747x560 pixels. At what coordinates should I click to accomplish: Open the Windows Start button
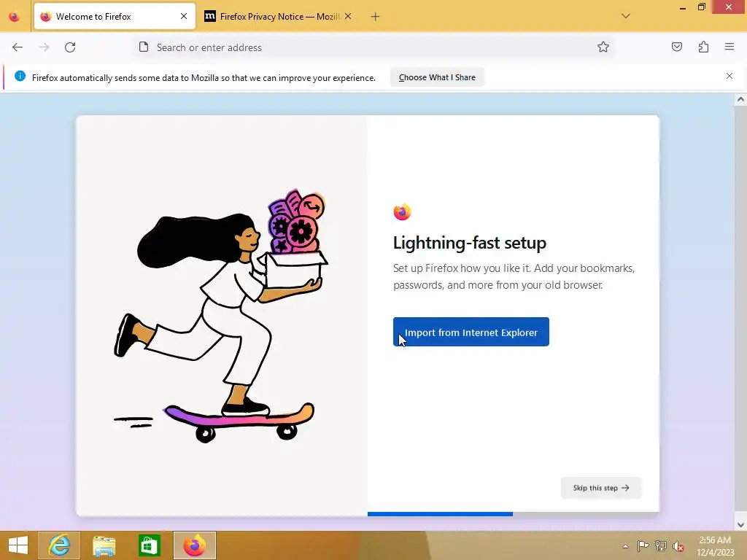click(18, 545)
